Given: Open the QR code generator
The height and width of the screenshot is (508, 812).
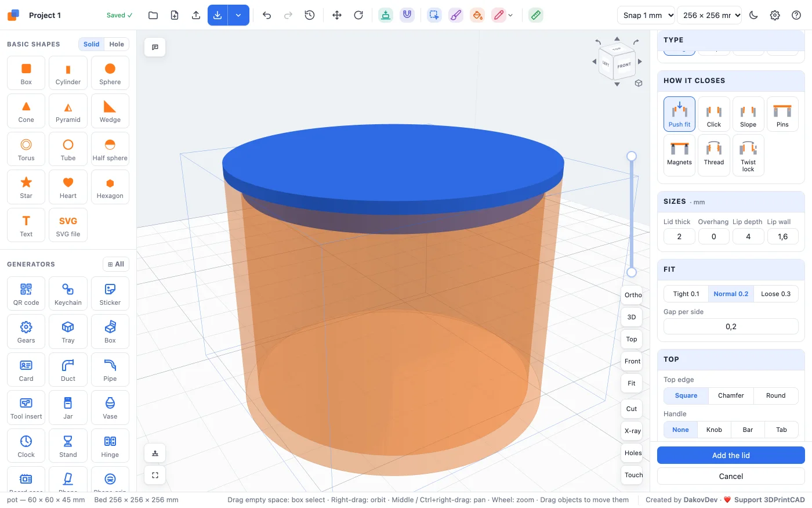Looking at the screenshot, I should pyautogui.click(x=26, y=294).
